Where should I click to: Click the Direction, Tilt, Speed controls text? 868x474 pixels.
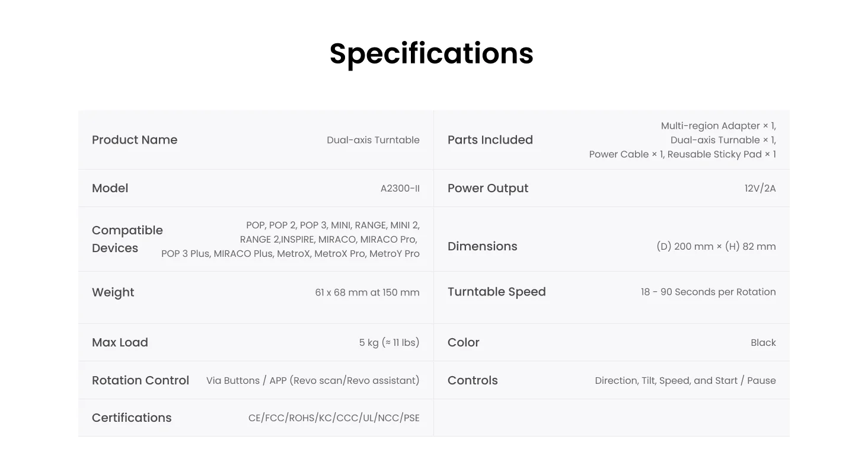click(685, 380)
